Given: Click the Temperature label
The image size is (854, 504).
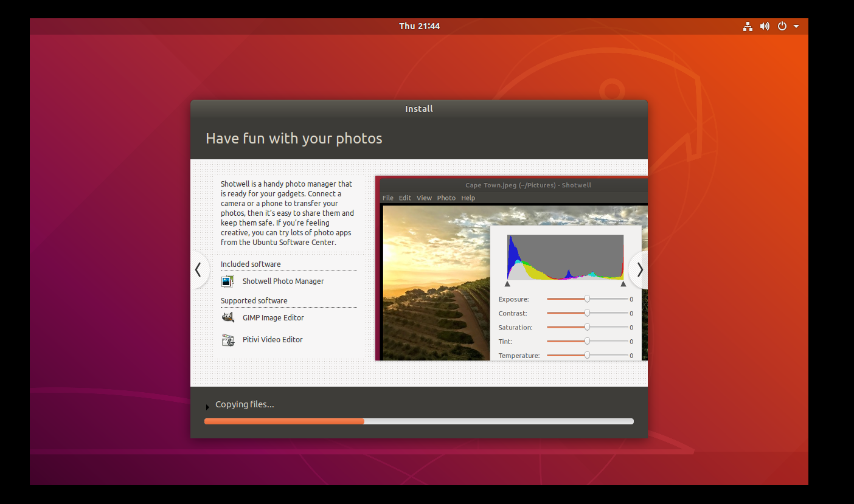Looking at the screenshot, I should pyautogui.click(x=519, y=356).
